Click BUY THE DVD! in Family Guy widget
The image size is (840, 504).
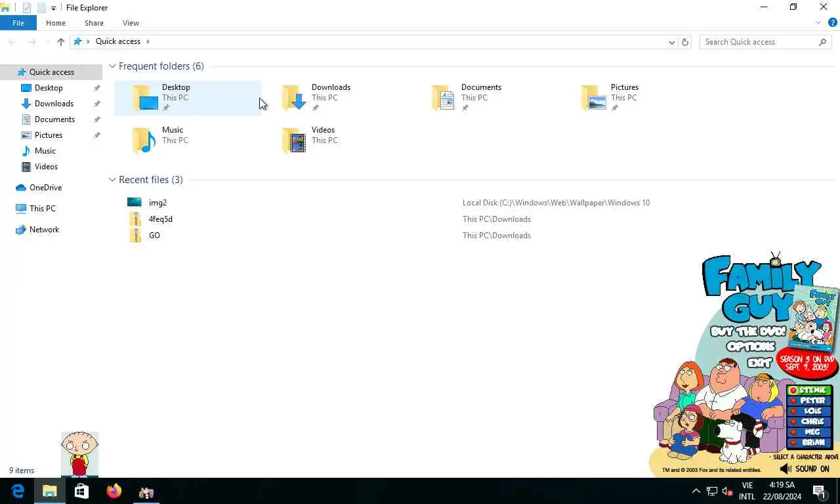point(747,331)
